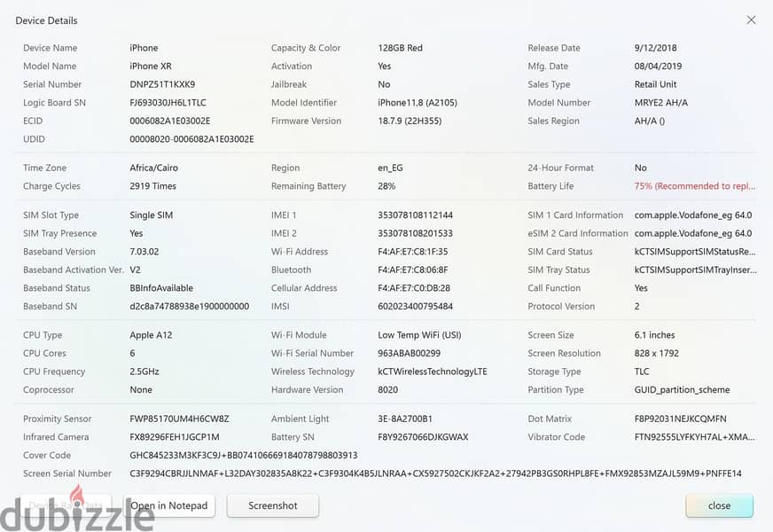The width and height of the screenshot is (773, 532).
Task: Click time zone value Africa/Cairo
Action: [x=153, y=168]
